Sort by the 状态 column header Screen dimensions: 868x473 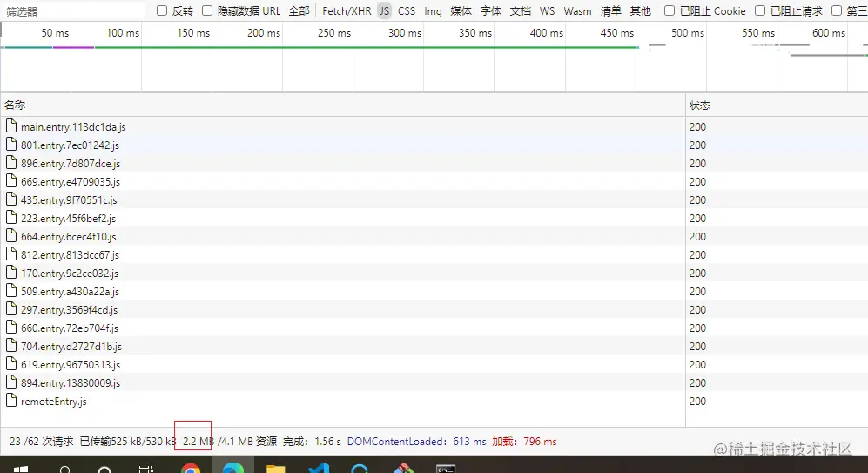[777, 105]
